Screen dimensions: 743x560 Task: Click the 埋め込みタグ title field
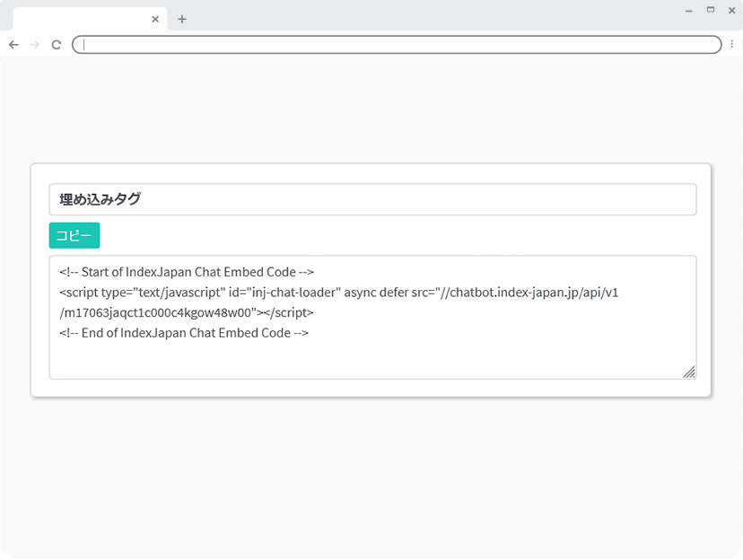(x=372, y=199)
